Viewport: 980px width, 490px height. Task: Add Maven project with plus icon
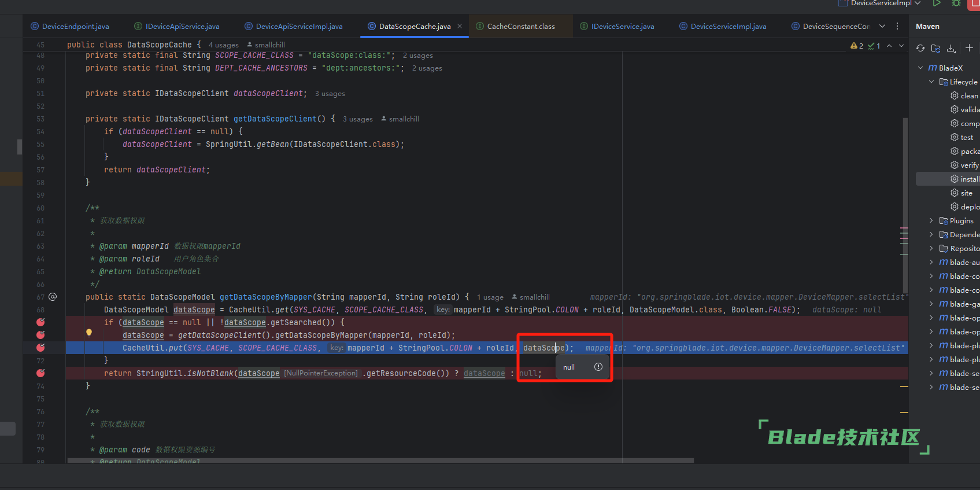970,48
